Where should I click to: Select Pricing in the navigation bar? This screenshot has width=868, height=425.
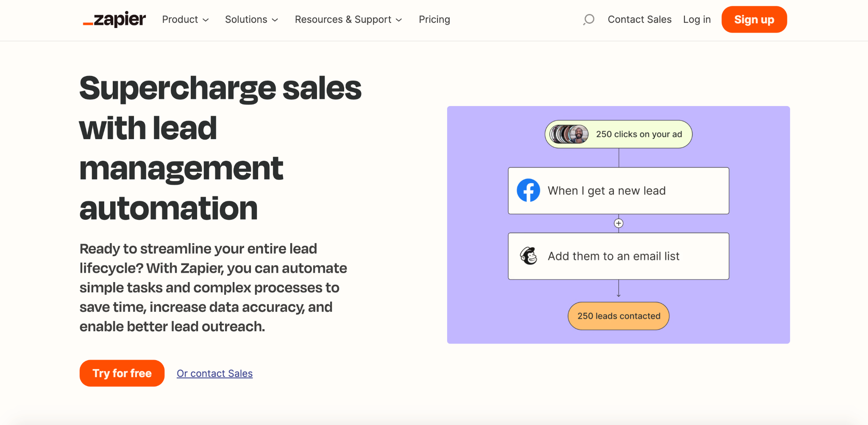tap(434, 20)
